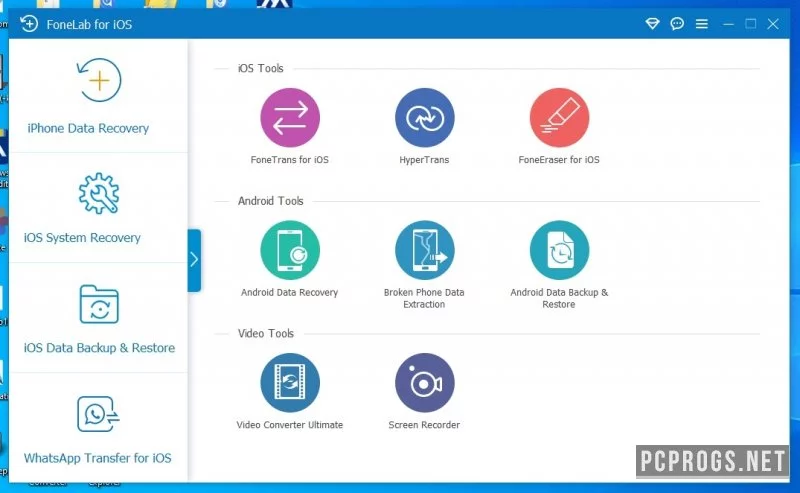The width and height of the screenshot is (800, 493).
Task: Click FoneTrans for iOS text link
Action: [289, 160]
